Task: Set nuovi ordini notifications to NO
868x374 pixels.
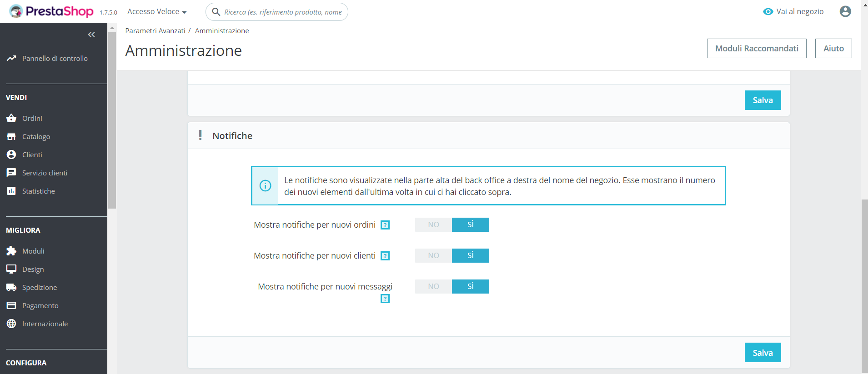Action: click(433, 224)
